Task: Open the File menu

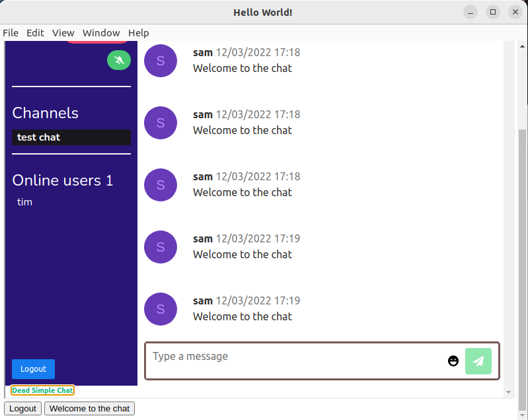Action: pyautogui.click(x=11, y=33)
